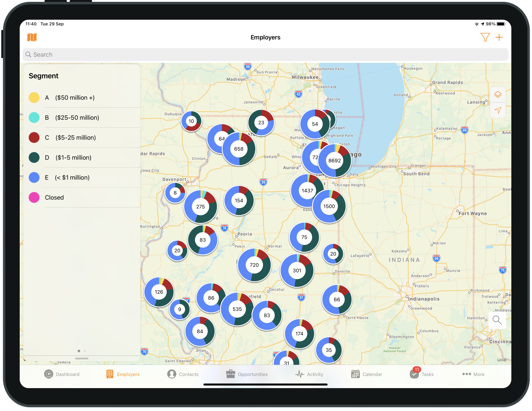Select the Employers tab
Screen dimensions: 532x411
(123, 374)
